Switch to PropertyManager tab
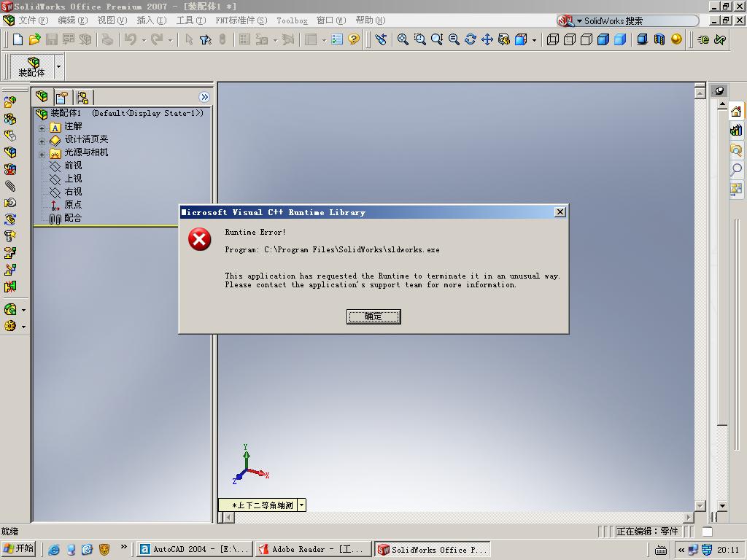747x560 pixels. [x=62, y=97]
